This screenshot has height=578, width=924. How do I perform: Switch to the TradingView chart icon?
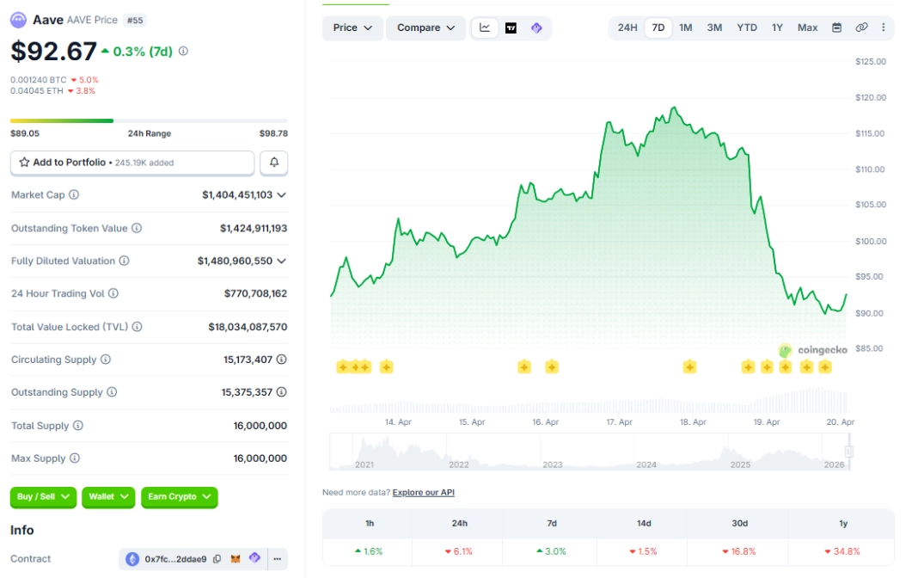point(511,28)
